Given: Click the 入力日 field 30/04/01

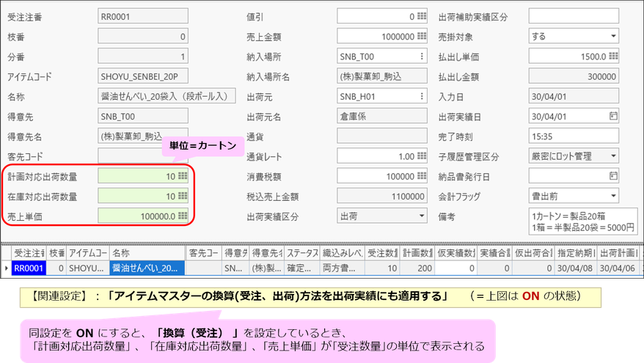Looking at the screenshot, I should click(574, 96).
